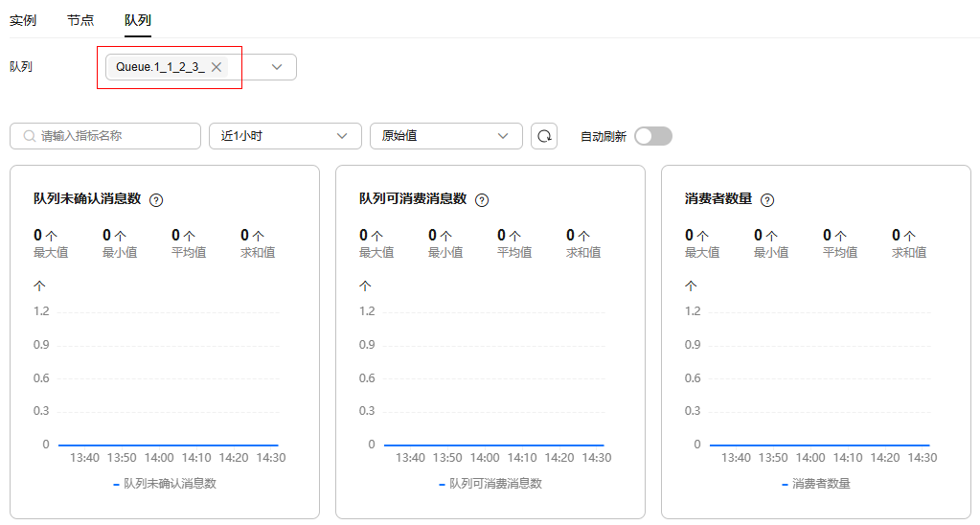Click the blue data line in 消费者数量 chart
The width and height of the screenshot is (980, 525).
click(819, 445)
